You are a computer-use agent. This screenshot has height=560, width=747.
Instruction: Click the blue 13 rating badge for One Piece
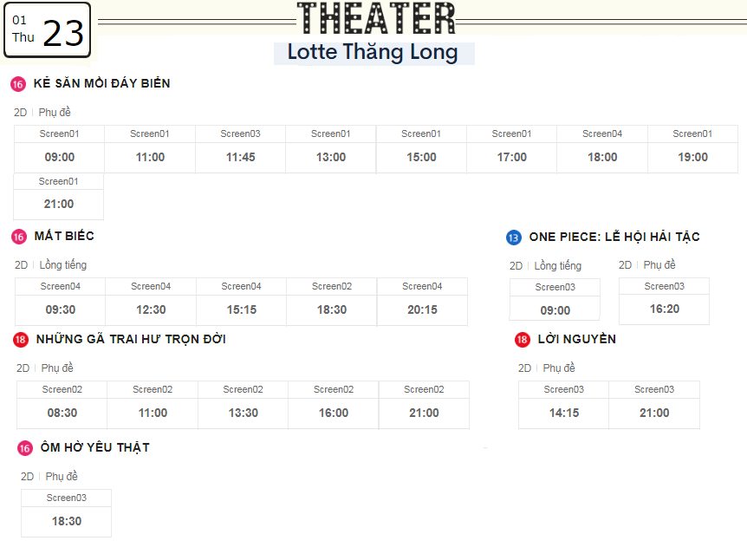click(x=514, y=238)
